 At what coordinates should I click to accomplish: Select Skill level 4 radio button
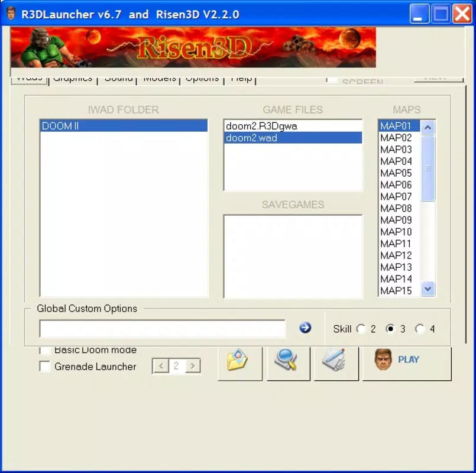coord(420,329)
